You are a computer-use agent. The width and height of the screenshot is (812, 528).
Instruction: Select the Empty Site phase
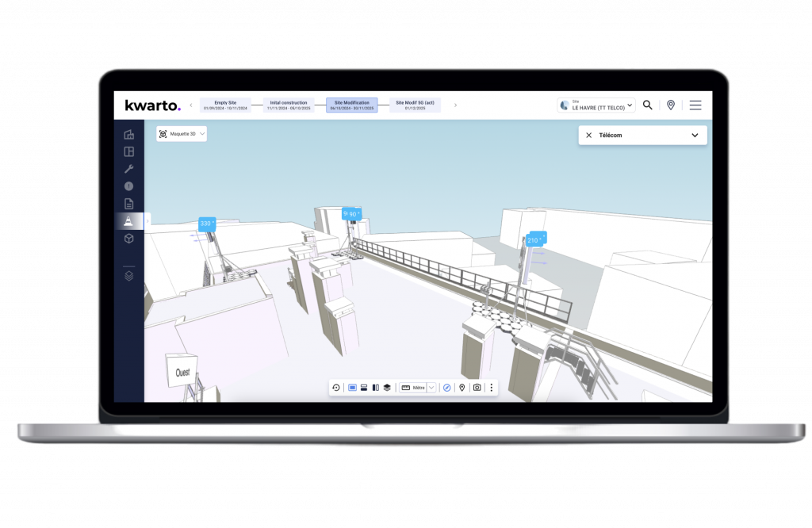(x=225, y=105)
